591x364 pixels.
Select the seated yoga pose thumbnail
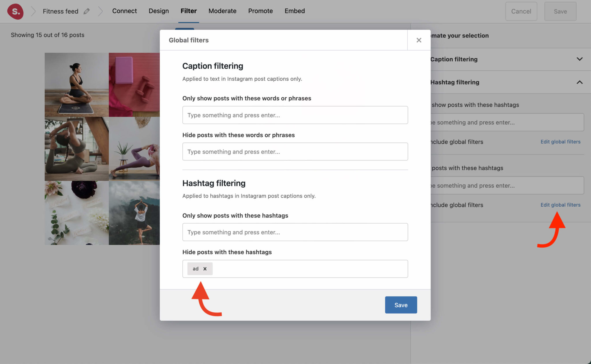pyautogui.click(x=76, y=84)
